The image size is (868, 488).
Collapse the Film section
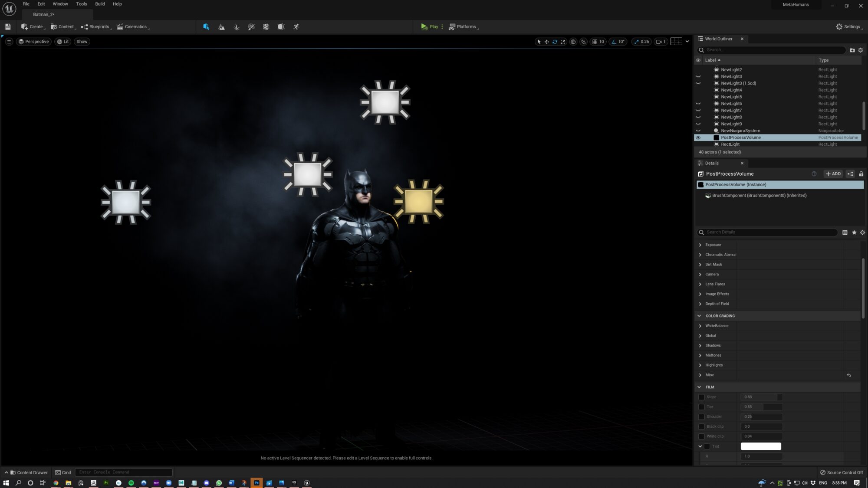coord(699,387)
